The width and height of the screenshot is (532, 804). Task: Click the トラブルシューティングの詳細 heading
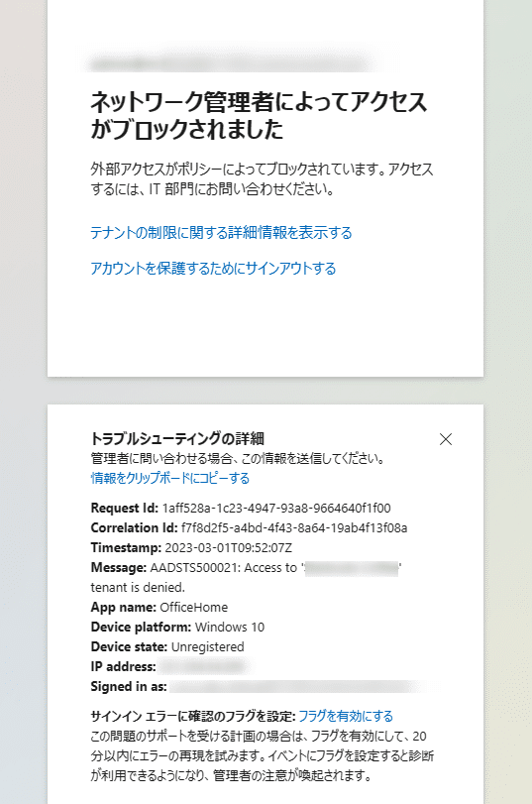(x=177, y=439)
